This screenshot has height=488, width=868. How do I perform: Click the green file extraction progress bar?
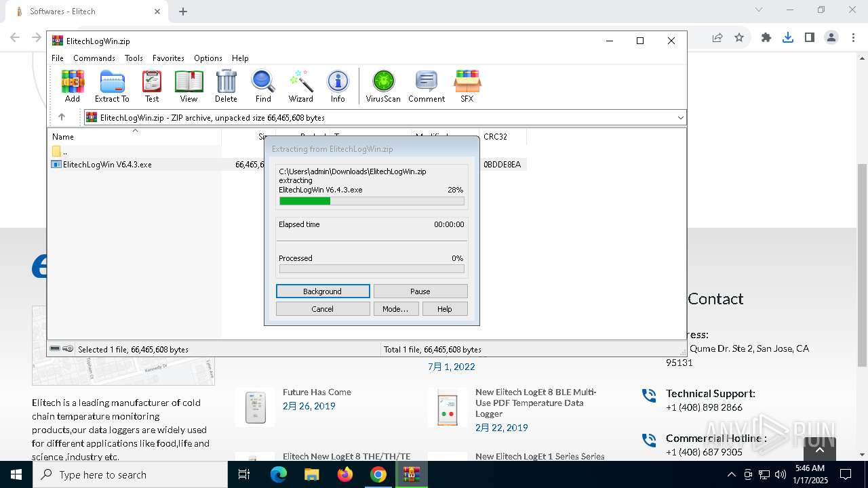[372, 201]
